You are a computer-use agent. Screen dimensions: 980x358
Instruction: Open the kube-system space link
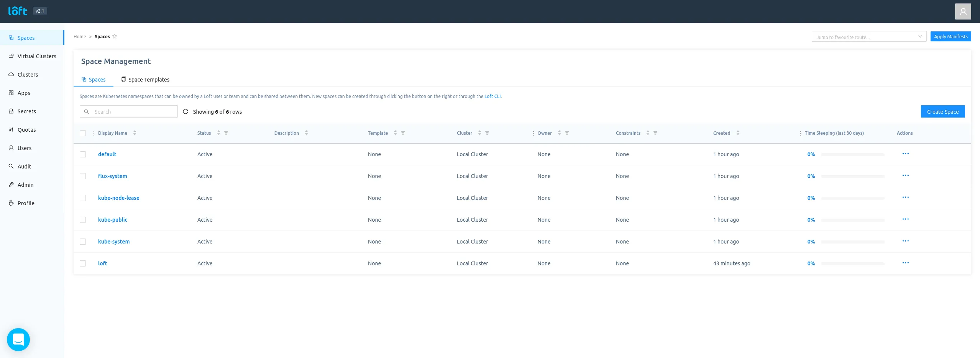pos(114,242)
